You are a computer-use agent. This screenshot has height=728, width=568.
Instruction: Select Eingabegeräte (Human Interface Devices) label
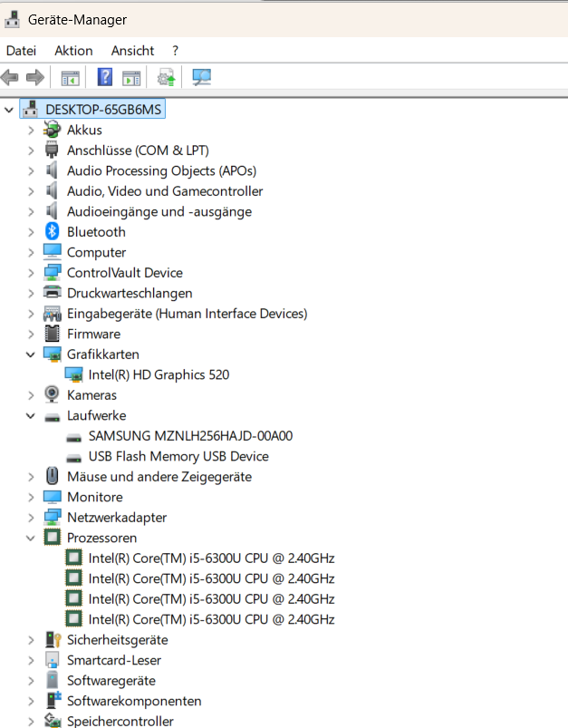187,314
